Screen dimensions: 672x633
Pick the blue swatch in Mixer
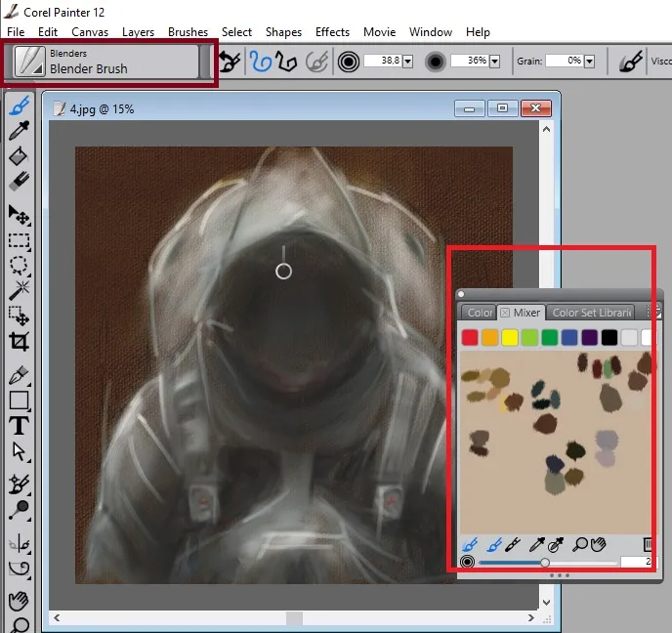point(569,338)
